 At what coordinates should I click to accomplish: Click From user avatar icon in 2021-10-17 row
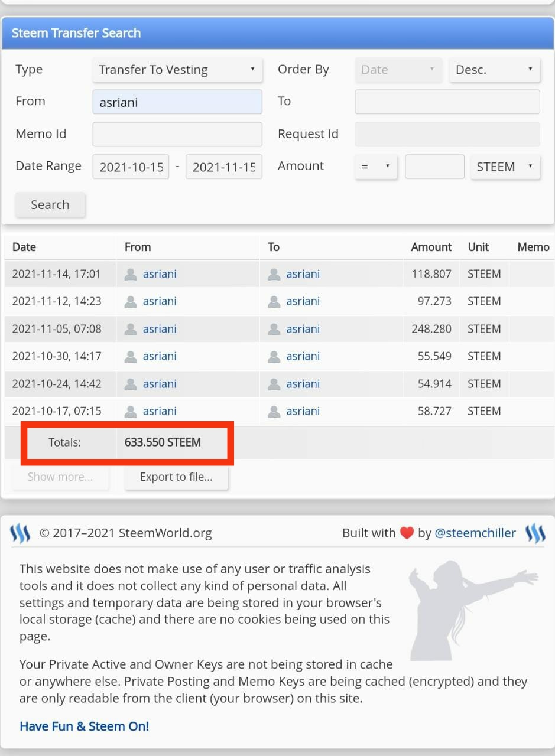[131, 411]
